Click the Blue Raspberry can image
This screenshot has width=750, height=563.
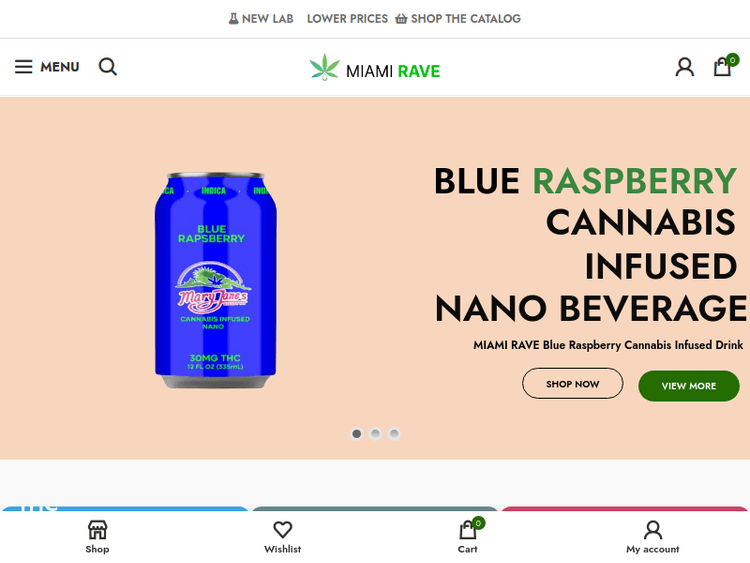(215, 280)
